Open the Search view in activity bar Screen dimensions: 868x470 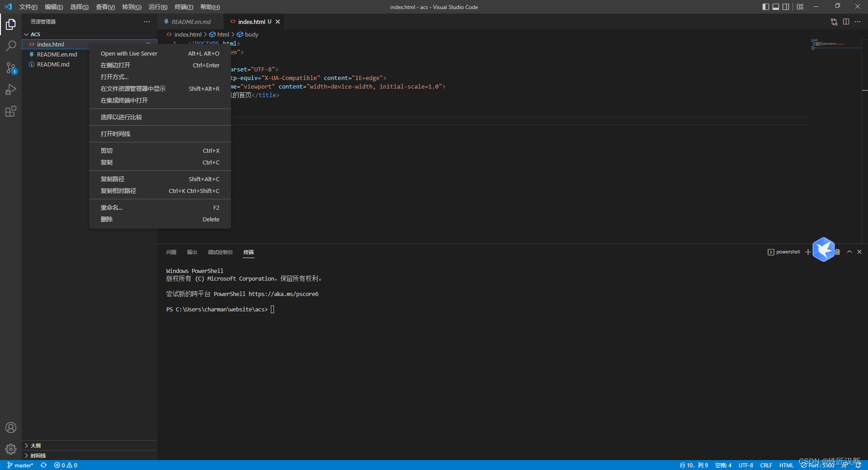(11, 46)
